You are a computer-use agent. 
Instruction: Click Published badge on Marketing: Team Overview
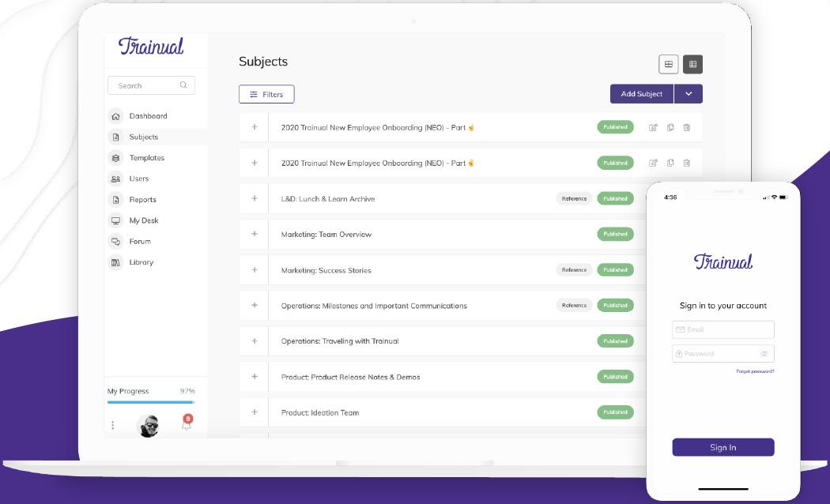[615, 235]
